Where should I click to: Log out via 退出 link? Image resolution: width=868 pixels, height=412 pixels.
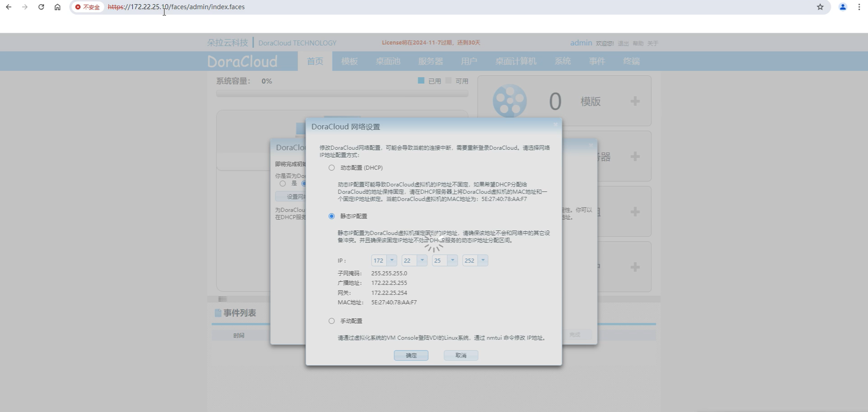coord(623,43)
